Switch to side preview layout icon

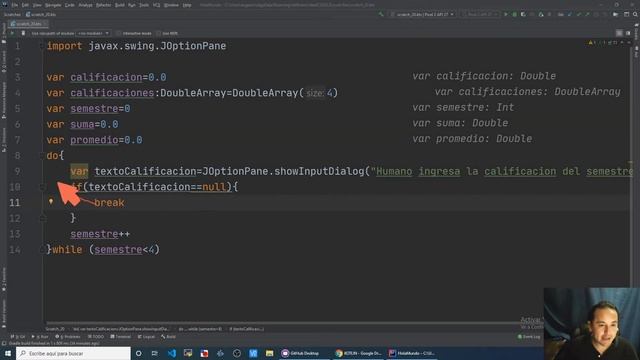point(628,33)
